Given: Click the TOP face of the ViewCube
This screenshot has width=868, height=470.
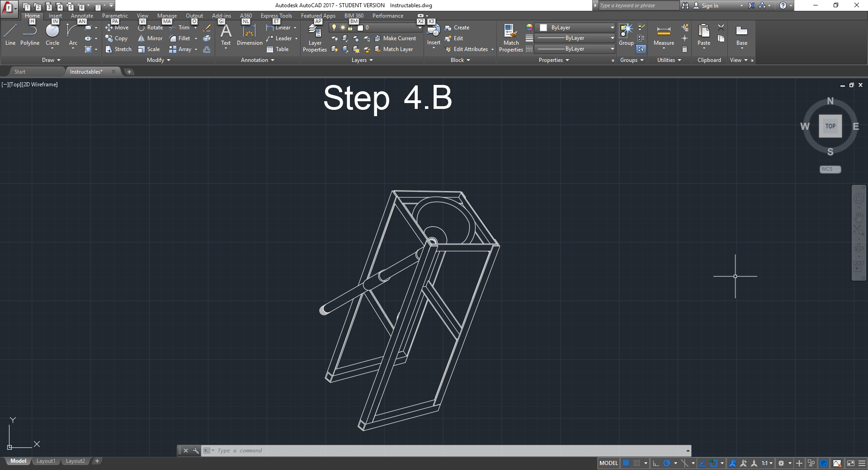Looking at the screenshot, I should (x=830, y=126).
